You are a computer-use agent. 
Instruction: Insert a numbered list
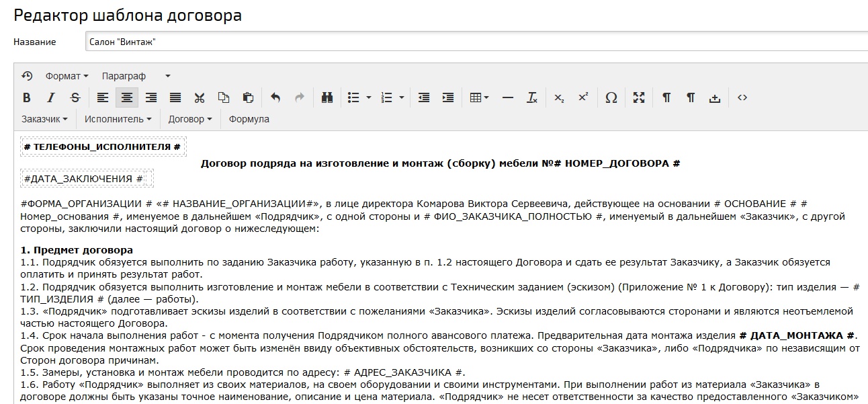(386, 98)
